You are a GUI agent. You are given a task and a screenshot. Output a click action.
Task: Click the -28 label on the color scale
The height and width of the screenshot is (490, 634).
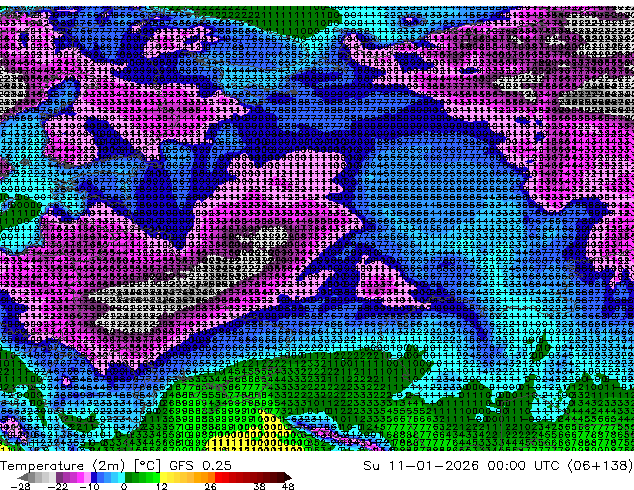pyautogui.click(x=20, y=486)
